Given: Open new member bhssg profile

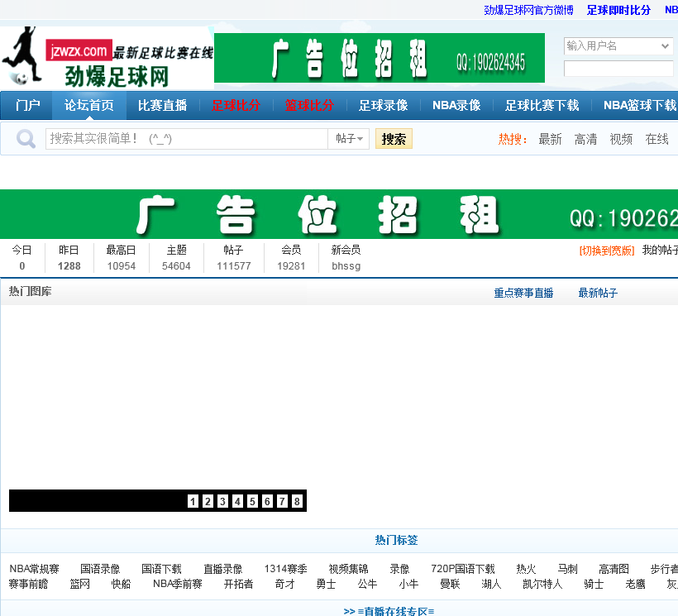Looking at the screenshot, I should pos(346,266).
